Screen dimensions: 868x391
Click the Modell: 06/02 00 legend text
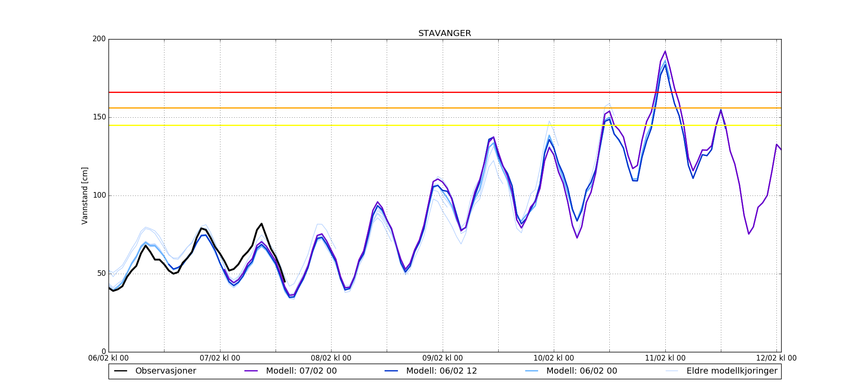pyautogui.click(x=581, y=371)
